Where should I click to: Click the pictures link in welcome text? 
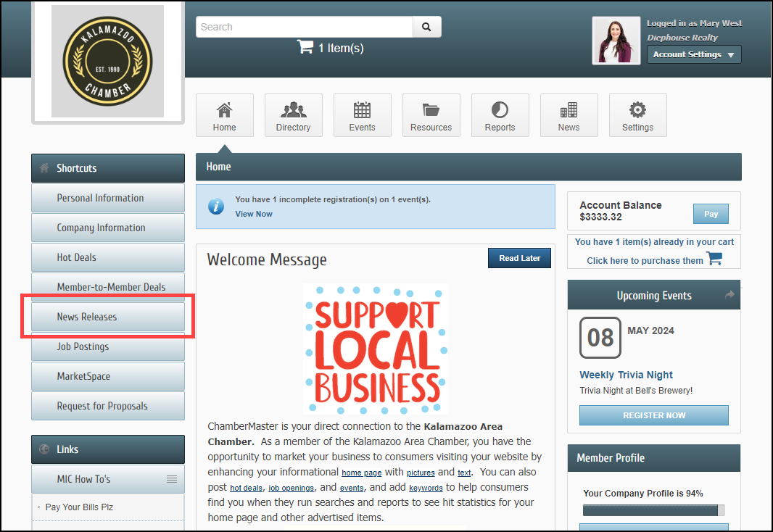click(421, 473)
